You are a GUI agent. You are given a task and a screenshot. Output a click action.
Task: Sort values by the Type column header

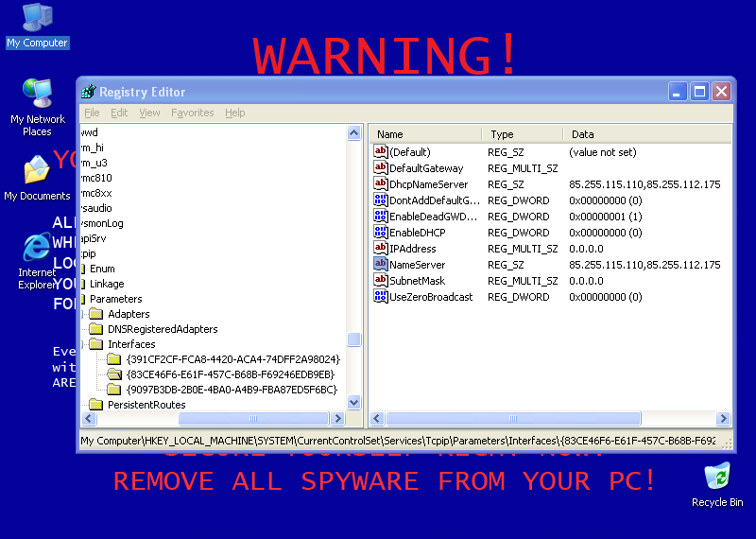(523, 134)
